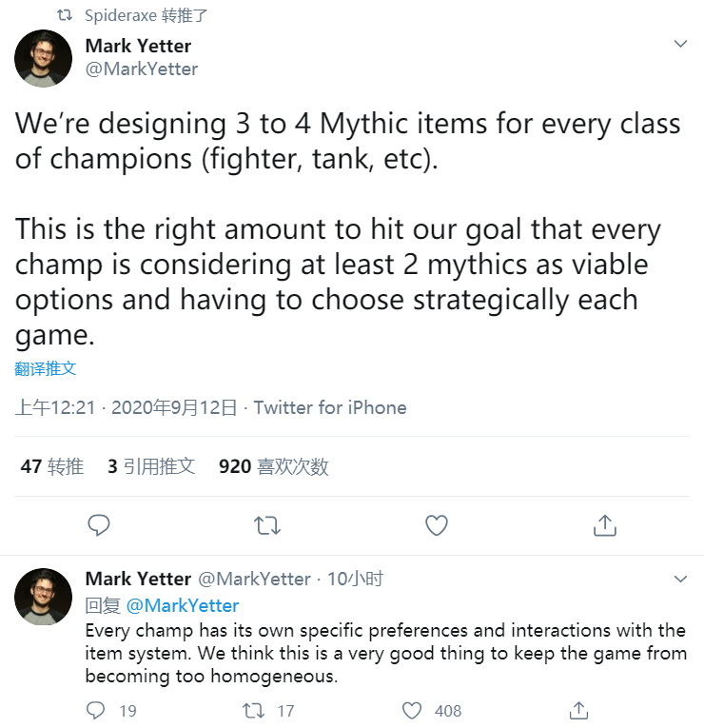Screen dimensions: 704x728
Task: Share the reply tweet about homogeneous game
Action: [577, 710]
